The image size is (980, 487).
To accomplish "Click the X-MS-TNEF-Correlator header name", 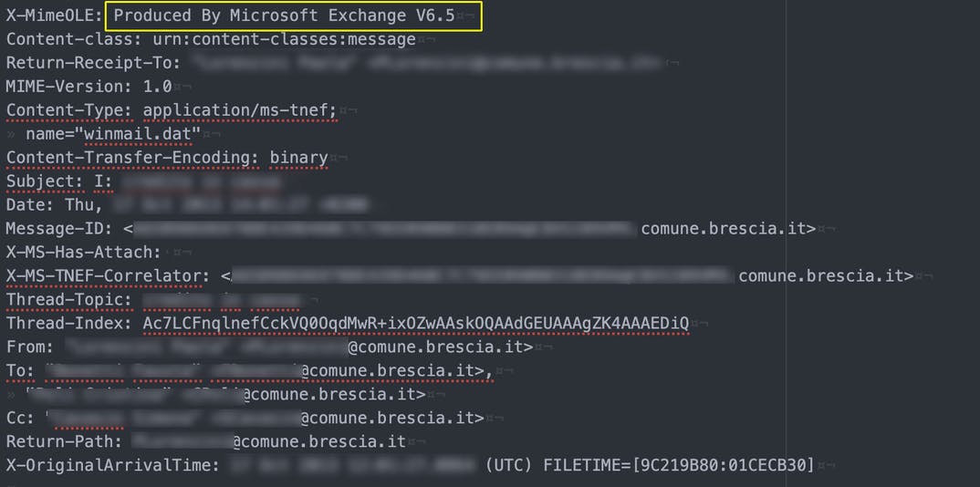I will (x=108, y=276).
